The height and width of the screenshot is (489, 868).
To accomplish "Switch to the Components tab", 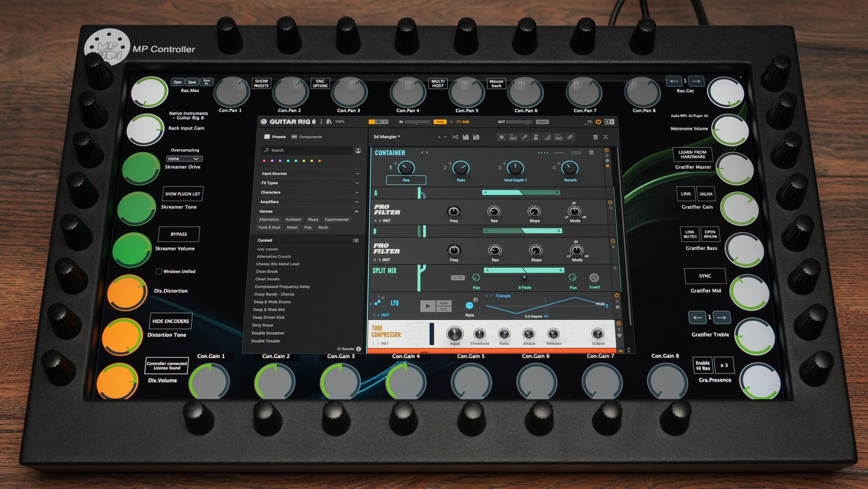I will [307, 137].
